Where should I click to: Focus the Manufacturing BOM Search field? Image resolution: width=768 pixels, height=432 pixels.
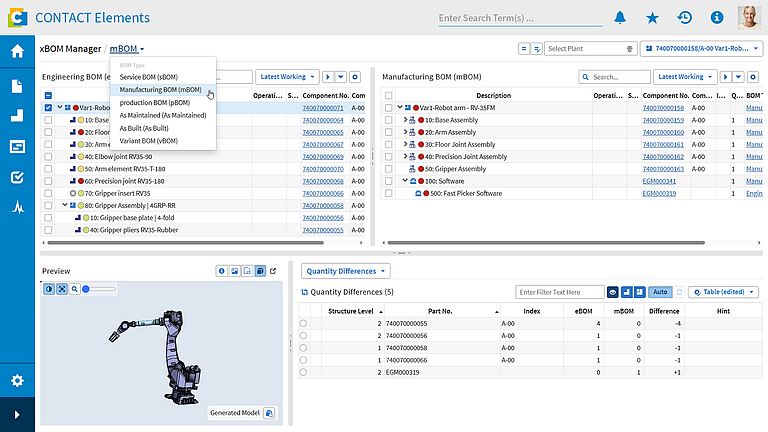[x=614, y=77]
